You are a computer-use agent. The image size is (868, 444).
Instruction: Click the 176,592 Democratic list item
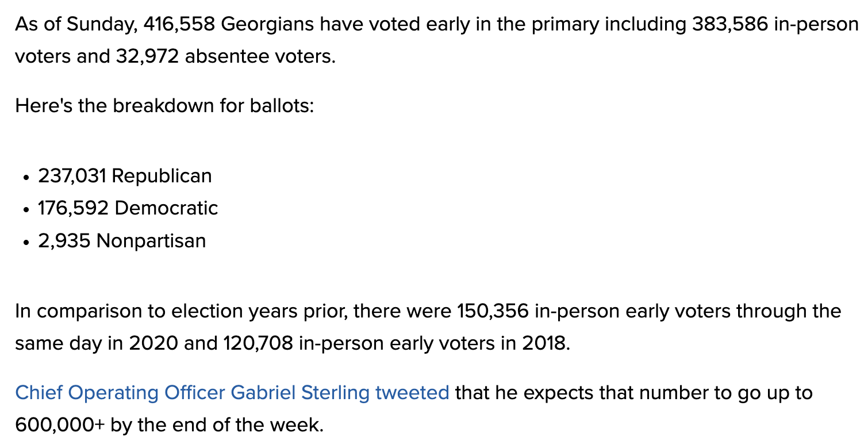pos(128,208)
